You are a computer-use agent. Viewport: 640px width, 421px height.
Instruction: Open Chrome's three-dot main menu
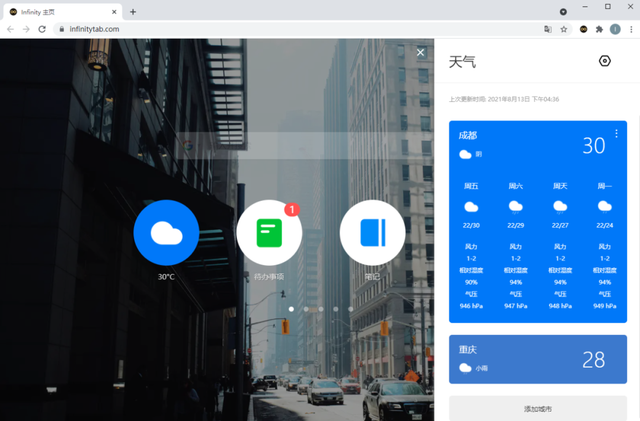(631, 29)
